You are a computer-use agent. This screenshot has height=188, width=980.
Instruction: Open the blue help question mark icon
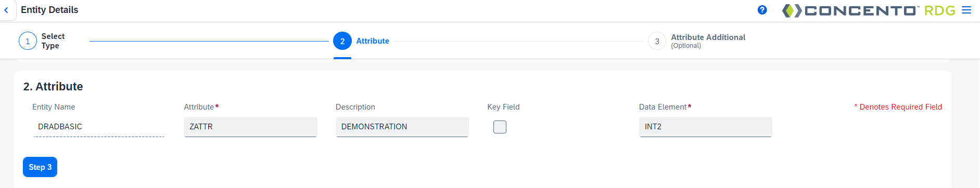click(762, 10)
